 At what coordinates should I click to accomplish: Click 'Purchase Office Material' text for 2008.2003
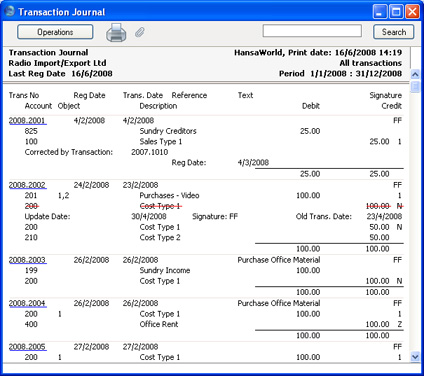tap(279, 260)
